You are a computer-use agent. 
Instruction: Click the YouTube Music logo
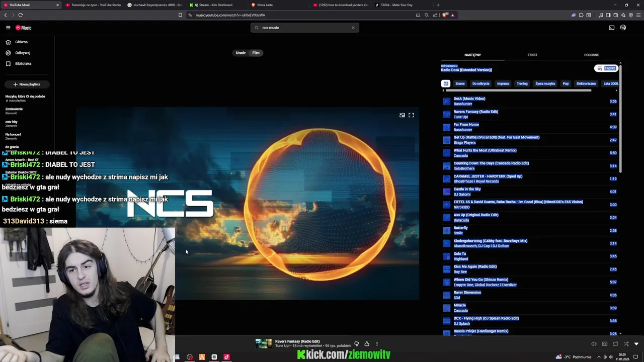click(23, 28)
